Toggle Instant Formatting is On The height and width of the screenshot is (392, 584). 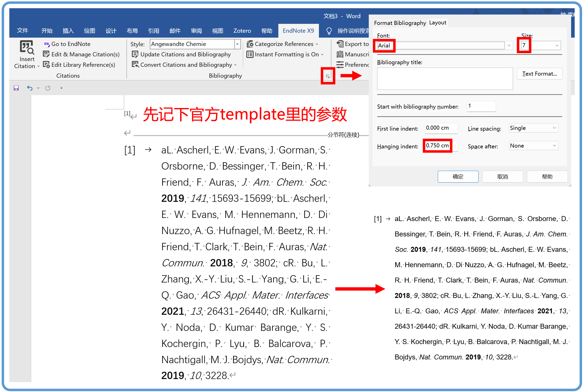coord(285,54)
